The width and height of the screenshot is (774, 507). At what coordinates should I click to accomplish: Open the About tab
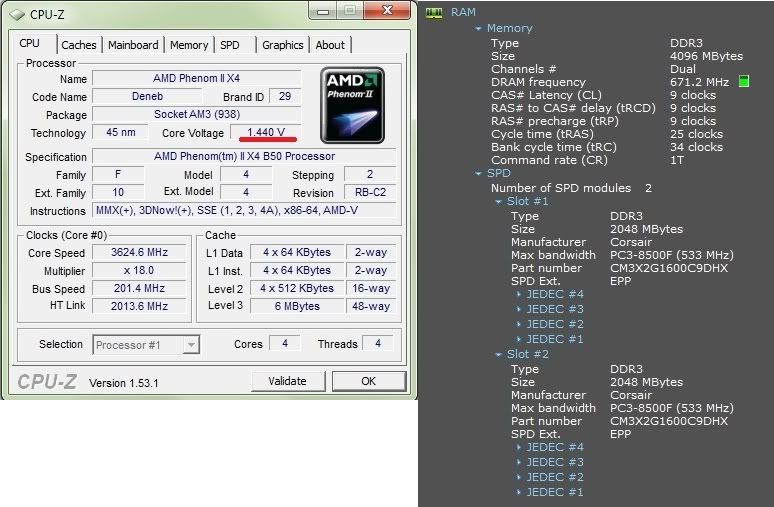[x=330, y=45]
